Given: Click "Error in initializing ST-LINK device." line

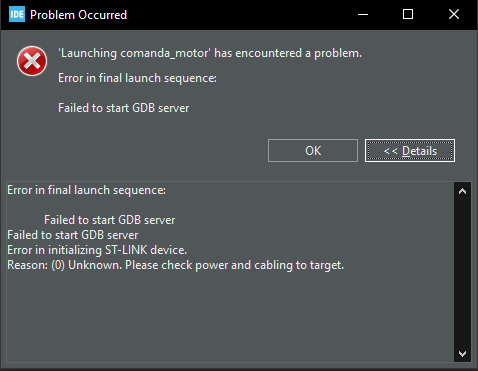Looking at the screenshot, I should tap(97, 250).
